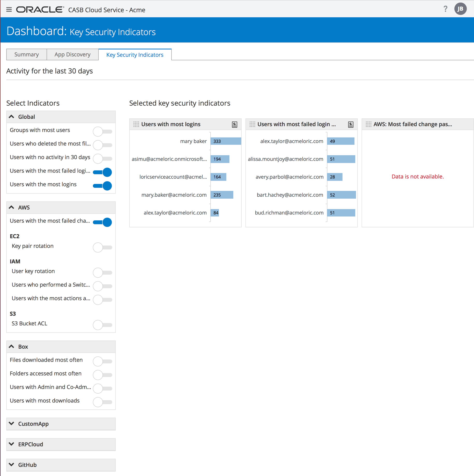Enable Users who performed a Switch toggle

[102, 286]
